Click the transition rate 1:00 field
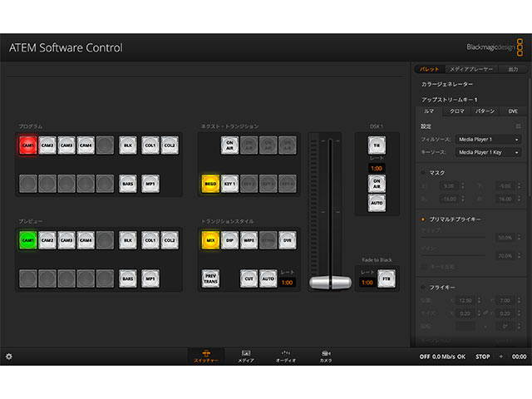The width and height of the screenshot is (532, 399). 287,283
